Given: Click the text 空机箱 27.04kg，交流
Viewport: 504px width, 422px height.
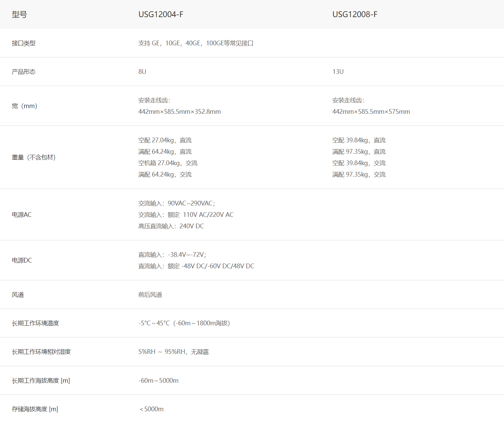Looking at the screenshot, I should coord(168,163).
